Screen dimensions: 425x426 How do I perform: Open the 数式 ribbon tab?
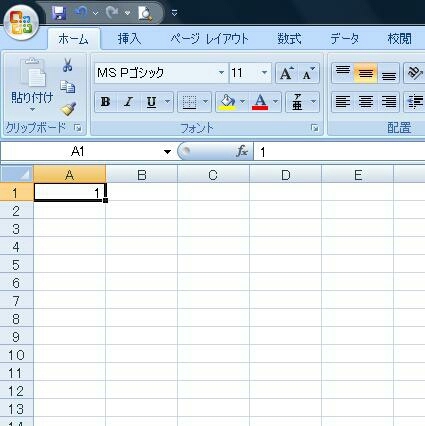pos(289,39)
